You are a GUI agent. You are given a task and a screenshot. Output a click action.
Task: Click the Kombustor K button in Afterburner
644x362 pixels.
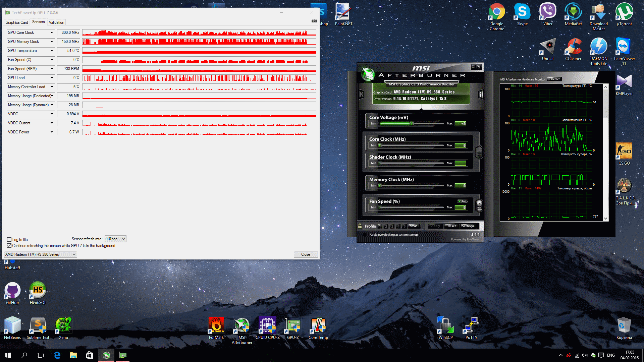pyautogui.click(x=362, y=95)
